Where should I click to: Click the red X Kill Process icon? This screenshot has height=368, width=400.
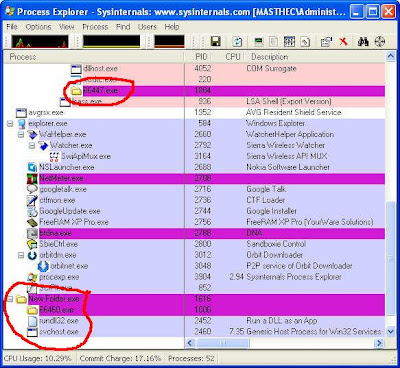(343, 42)
